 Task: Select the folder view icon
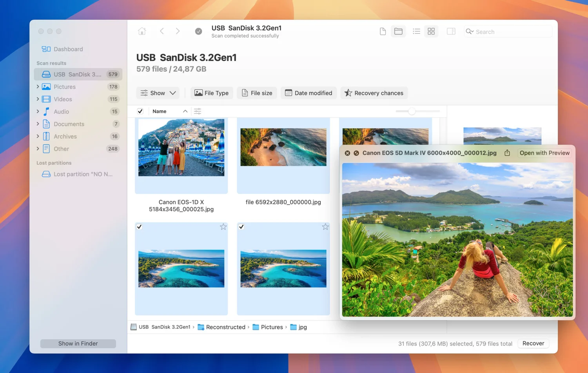click(398, 31)
